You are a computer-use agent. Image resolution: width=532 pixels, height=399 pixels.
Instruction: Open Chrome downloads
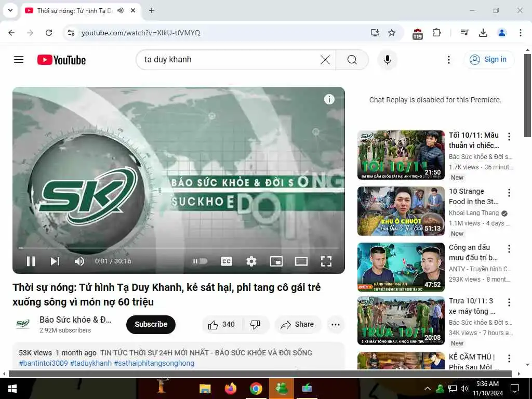(483, 33)
